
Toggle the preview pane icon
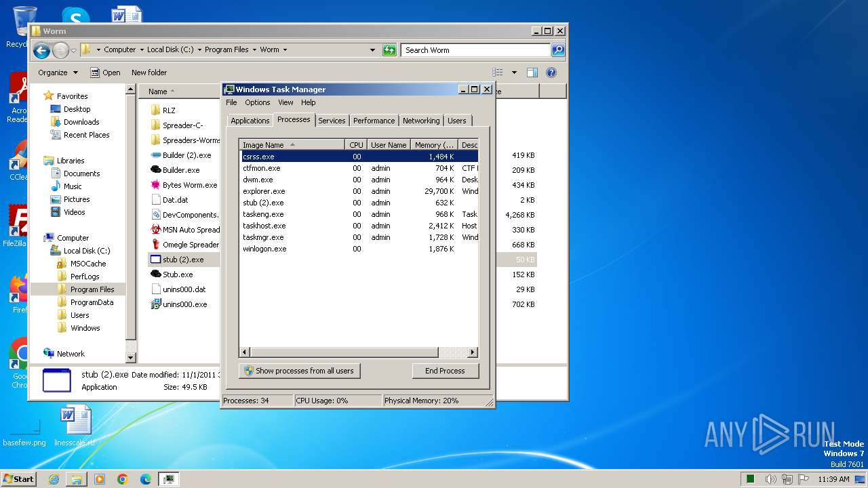[x=532, y=73]
